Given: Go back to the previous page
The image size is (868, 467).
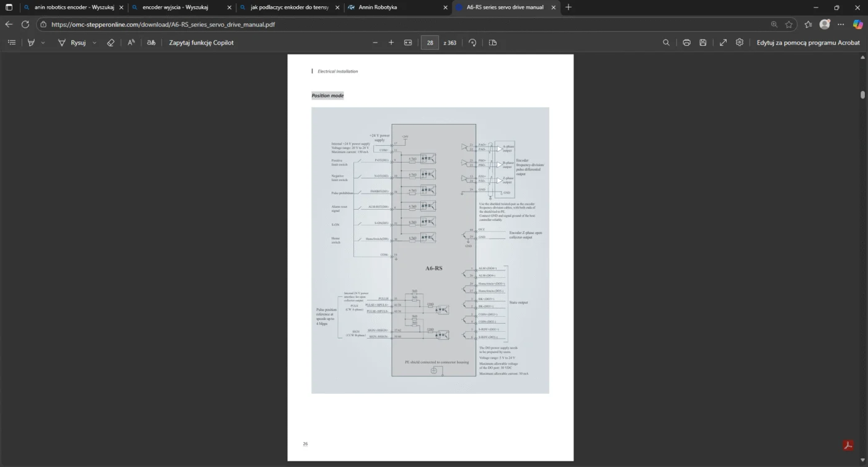Looking at the screenshot, I should click(x=9, y=24).
